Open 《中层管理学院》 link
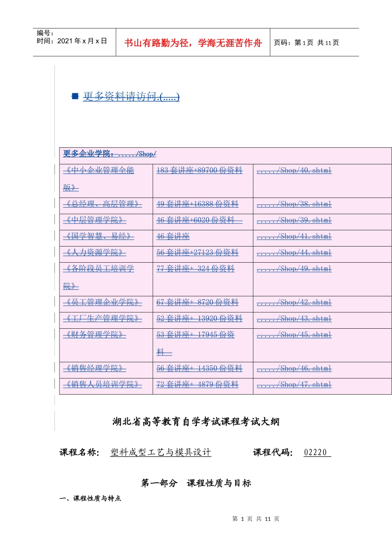This screenshot has height=555, width=392. pyautogui.click(x=94, y=220)
